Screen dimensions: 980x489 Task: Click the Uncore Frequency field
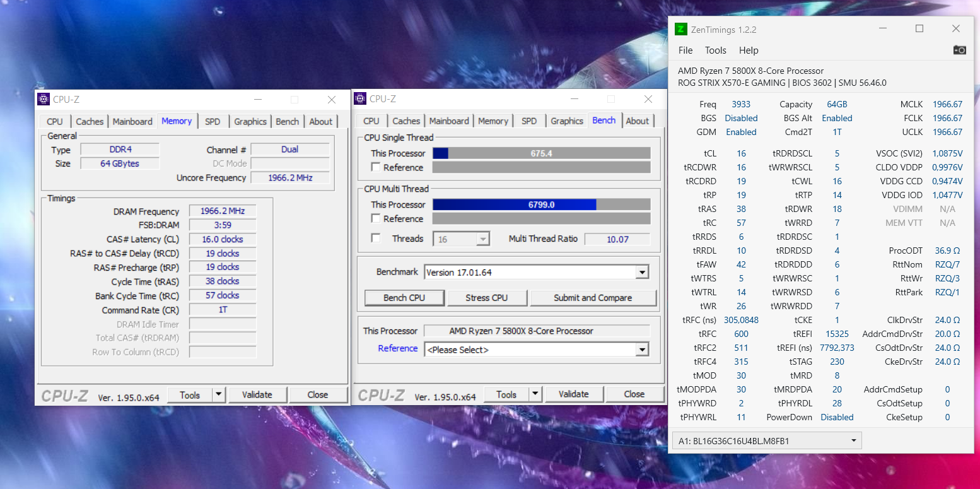[290, 178]
